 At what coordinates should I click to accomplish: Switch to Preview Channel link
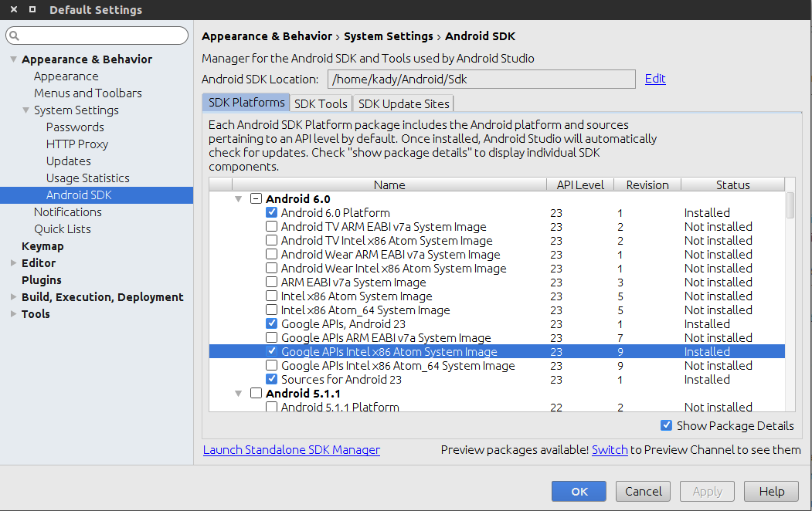click(x=610, y=450)
